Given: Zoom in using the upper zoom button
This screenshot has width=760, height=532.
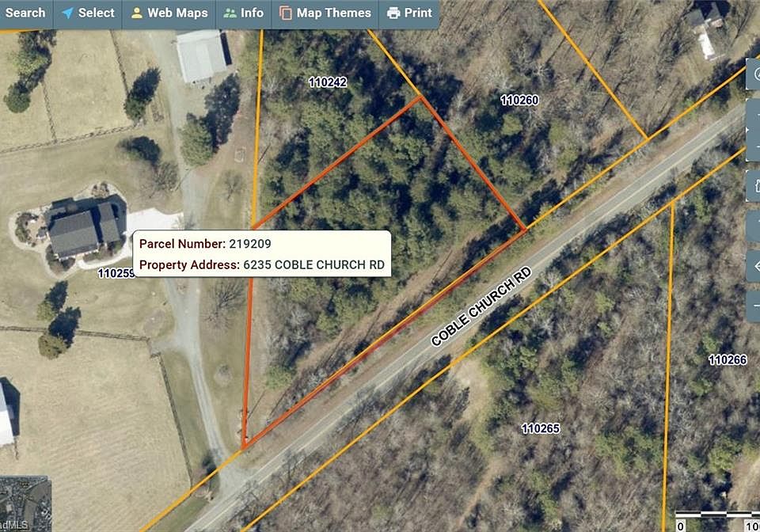Looking at the screenshot, I should [753, 114].
